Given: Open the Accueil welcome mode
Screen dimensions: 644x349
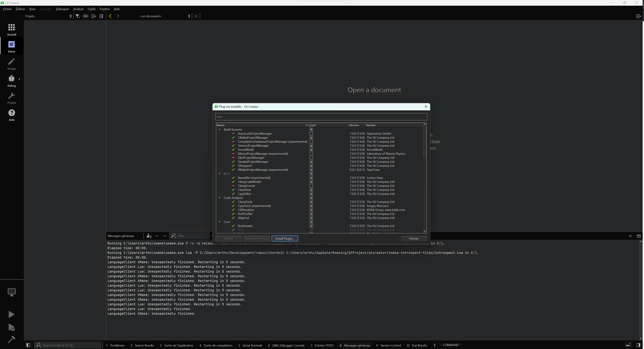Looking at the screenshot, I should (12, 29).
